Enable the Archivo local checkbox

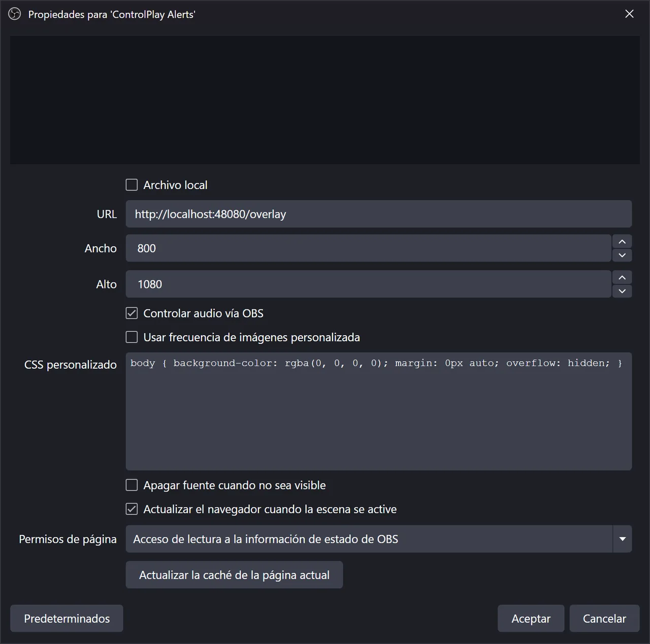click(x=132, y=185)
